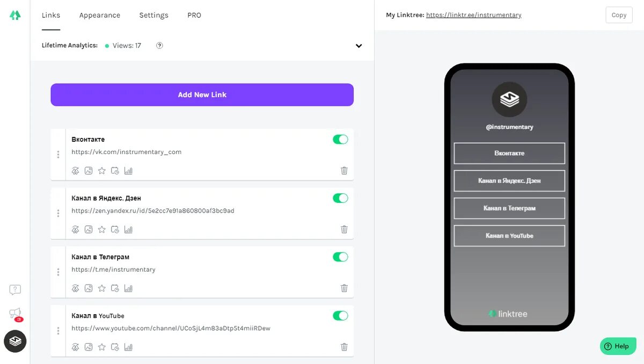Switch off the Канал в YouTube toggle

coord(340,316)
